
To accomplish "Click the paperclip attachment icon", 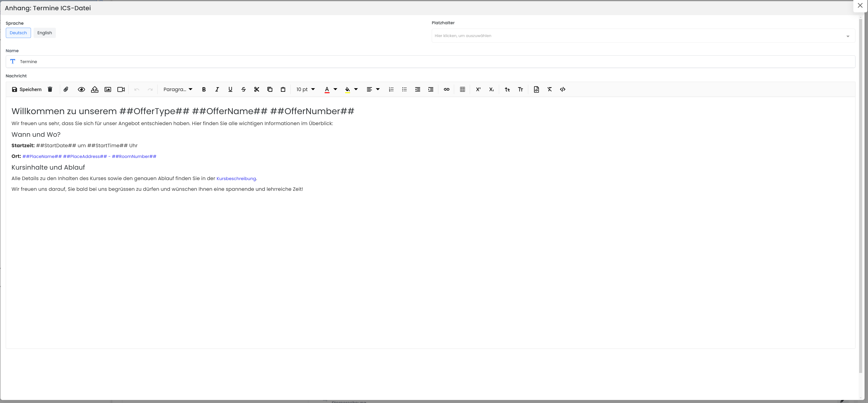I will pos(66,89).
